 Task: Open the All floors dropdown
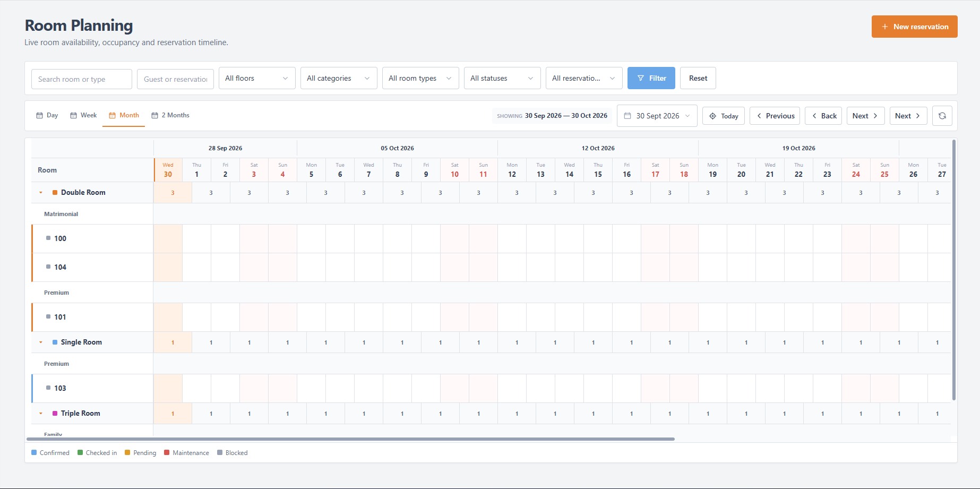257,78
